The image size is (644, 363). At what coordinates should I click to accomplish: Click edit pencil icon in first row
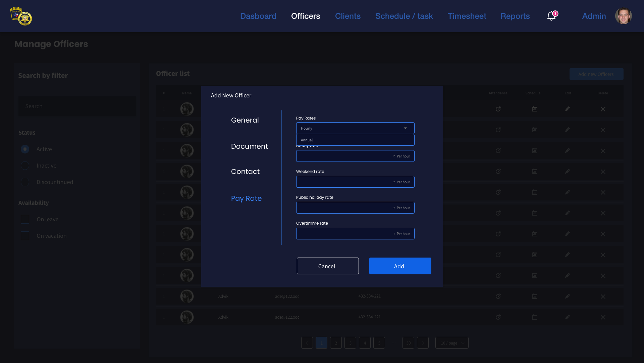pos(567,109)
